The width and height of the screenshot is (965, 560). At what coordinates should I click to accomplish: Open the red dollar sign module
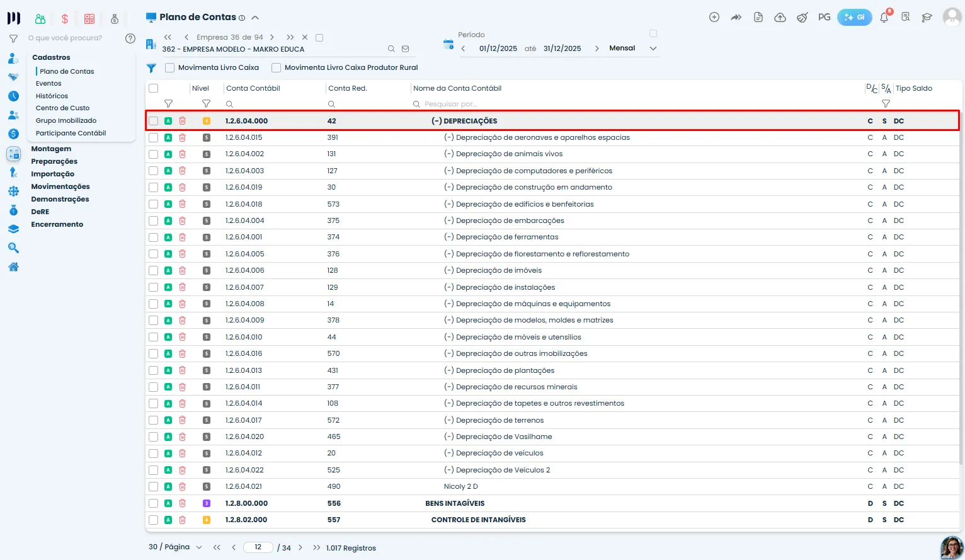65,19
